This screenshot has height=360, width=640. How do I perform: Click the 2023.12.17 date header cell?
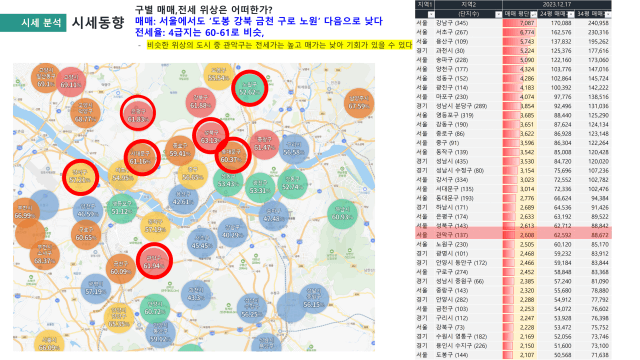[x=557, y=4]
